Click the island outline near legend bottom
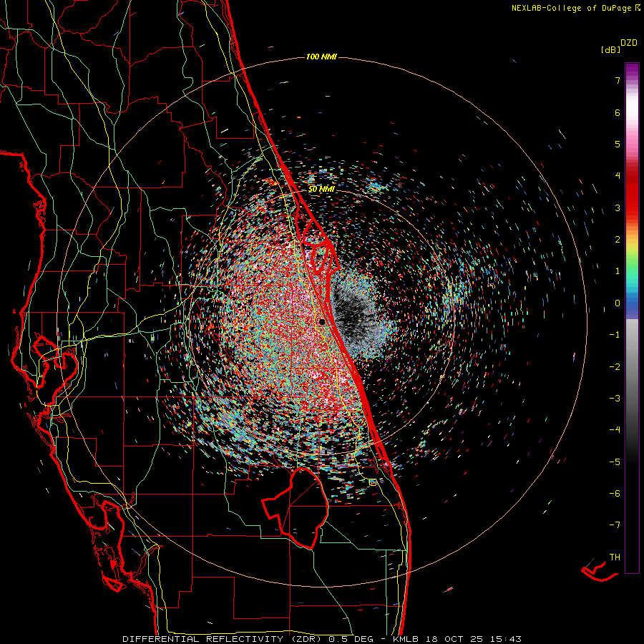The width and height of the screenshot is (644, 644). (x=600, y=570)
